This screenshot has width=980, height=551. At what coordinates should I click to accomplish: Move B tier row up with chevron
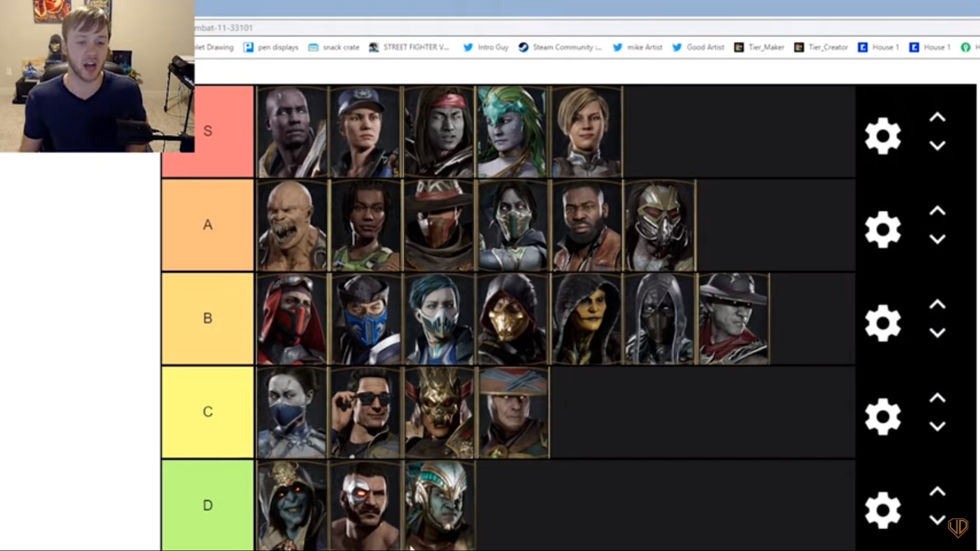pyautogui.click(x=937, y=305)
